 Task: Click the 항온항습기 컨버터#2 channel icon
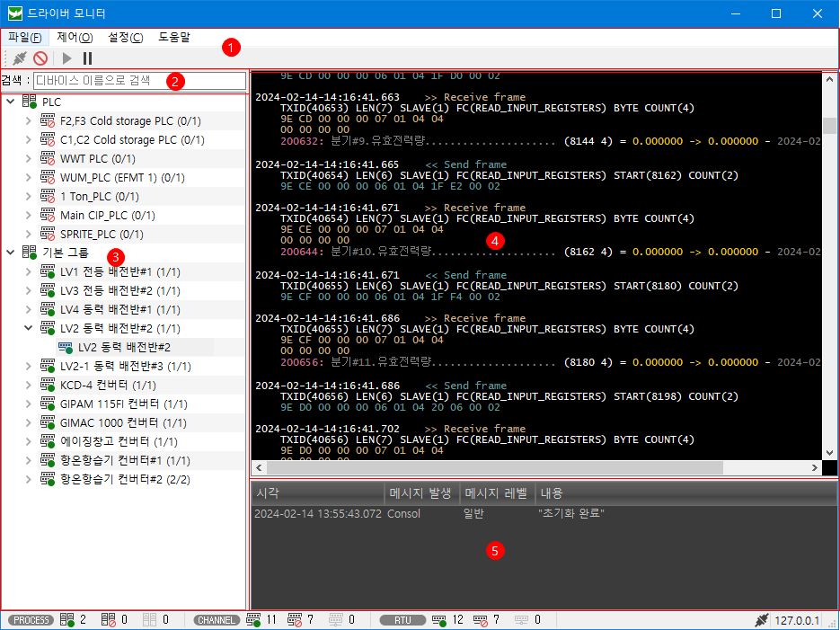[x=48, y=479]
